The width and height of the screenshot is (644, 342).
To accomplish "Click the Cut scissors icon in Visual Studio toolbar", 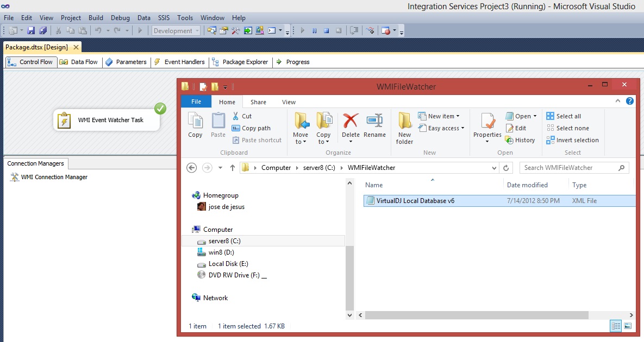I will point(58,30).
